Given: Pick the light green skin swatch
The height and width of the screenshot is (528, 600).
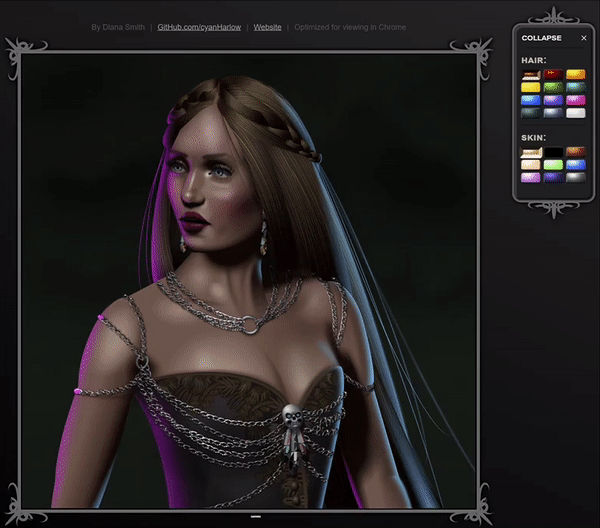Looking at the screenshot, I should (553, 165).
